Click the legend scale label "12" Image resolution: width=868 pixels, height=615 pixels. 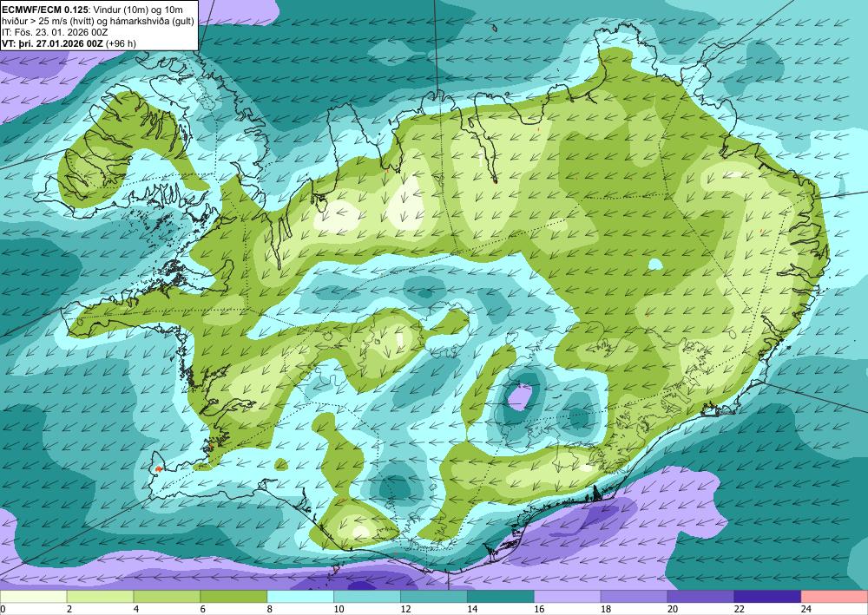pyautogui.click(x=405, y=610)
